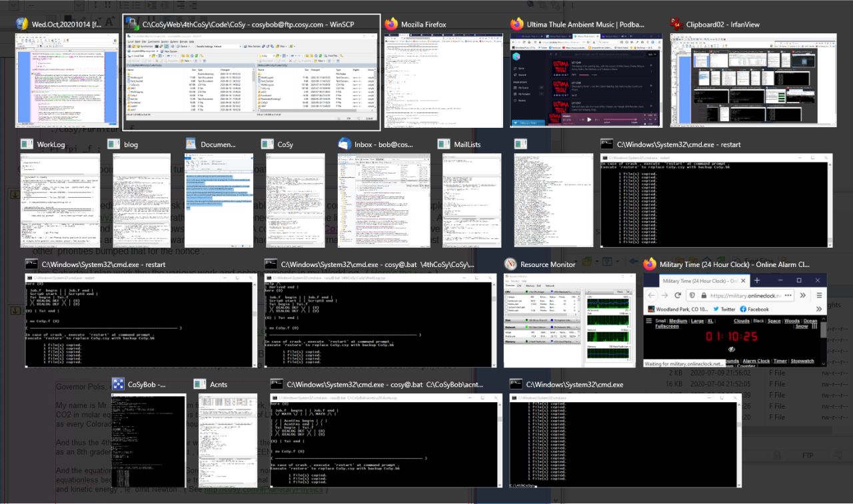Click the icon beside the blog title
This screenshot has height=504, width=853.
pos(113,144)
